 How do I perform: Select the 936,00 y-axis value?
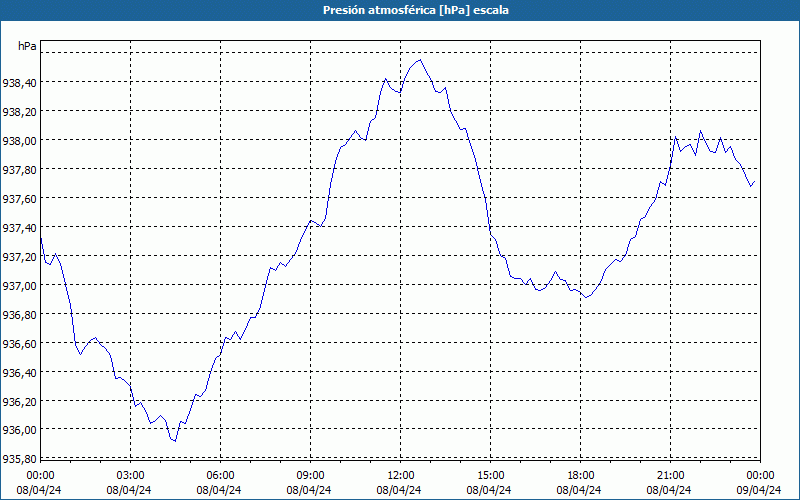coord(19,430)
